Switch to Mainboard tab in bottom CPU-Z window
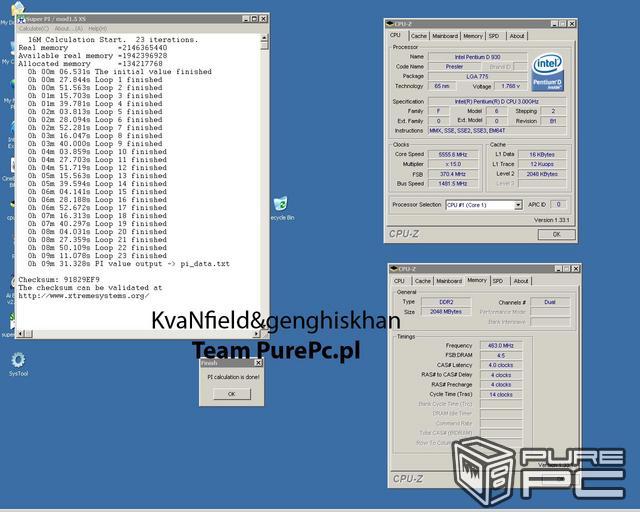This screenshot has width=640, height=512. coord(449,281)
